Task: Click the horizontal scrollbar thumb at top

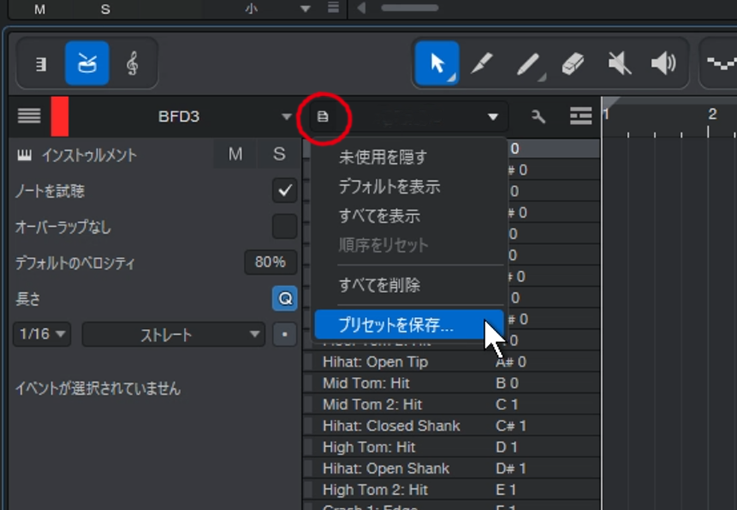Action: [x=410, y=8]
